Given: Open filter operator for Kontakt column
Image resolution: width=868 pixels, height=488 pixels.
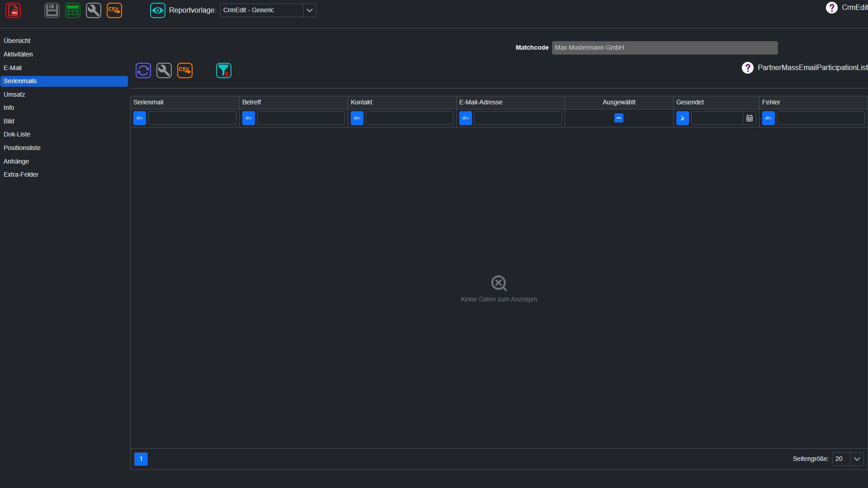Looking at the screenshot, I should (x=357, y=118).
